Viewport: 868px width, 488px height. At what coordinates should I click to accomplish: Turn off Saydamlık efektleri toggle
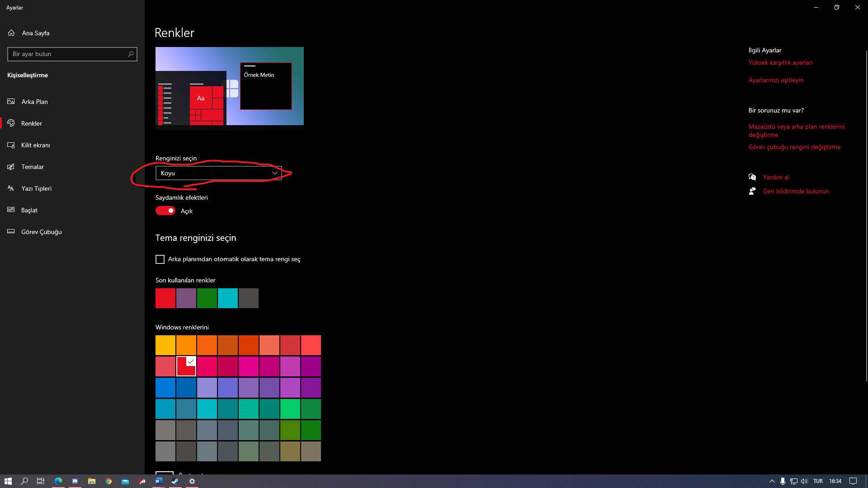tap(165, 211)
